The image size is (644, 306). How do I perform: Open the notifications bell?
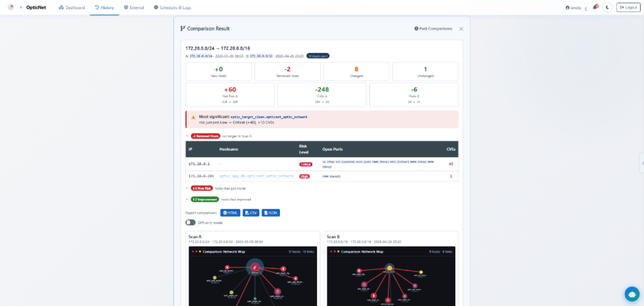tap(594, 7)
